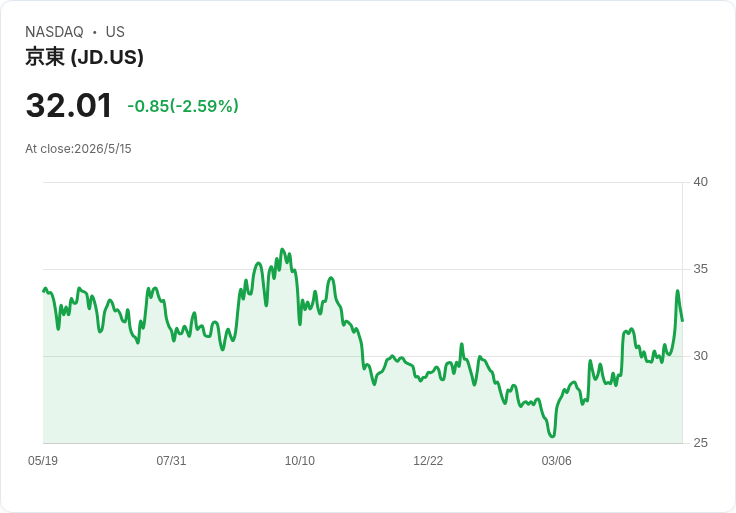Click the 07/31 date axis label
736x513 pixels.
171,460
